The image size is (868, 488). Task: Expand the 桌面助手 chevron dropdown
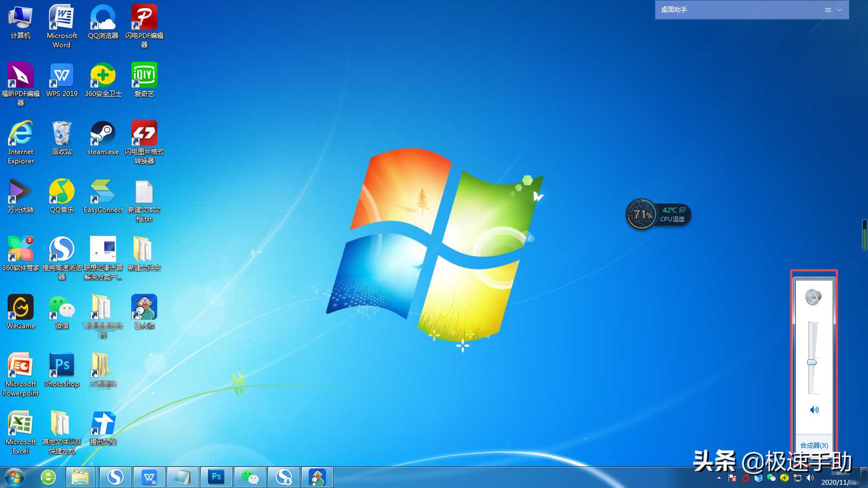[840, 10]
